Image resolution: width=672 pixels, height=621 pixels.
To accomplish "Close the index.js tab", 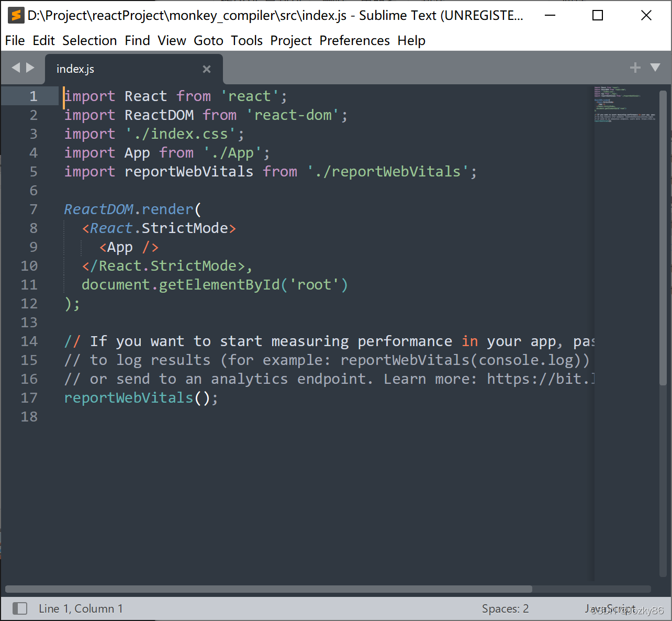I will click(207, 69).
